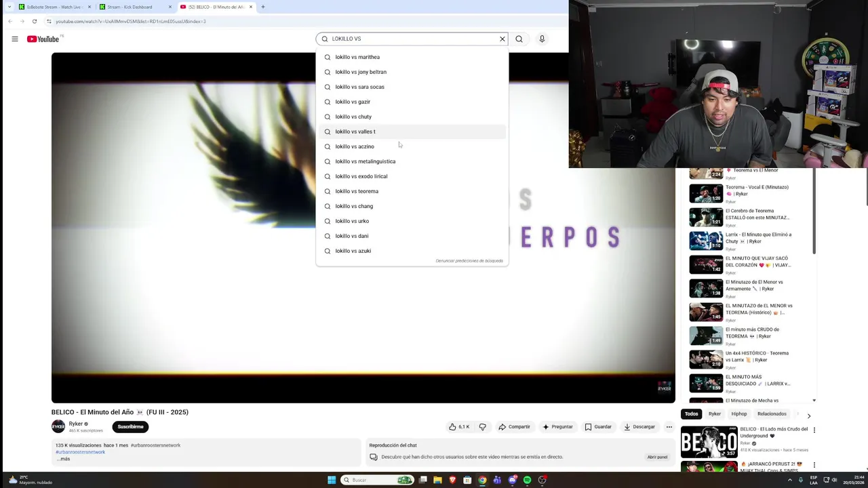868x488 pixels.
Task: Open the YouTube hamburger guide menu
Action: [14, 39]
